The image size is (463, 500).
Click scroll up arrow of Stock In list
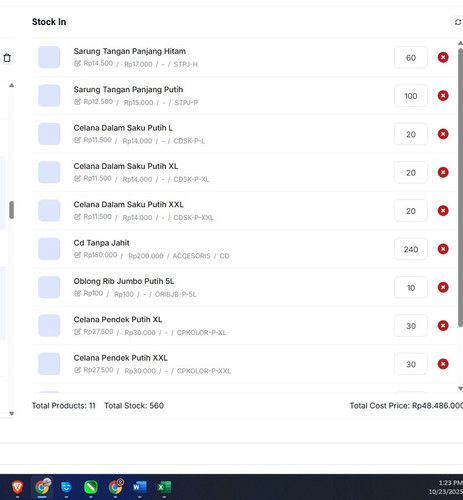click(x=460, y=43)
